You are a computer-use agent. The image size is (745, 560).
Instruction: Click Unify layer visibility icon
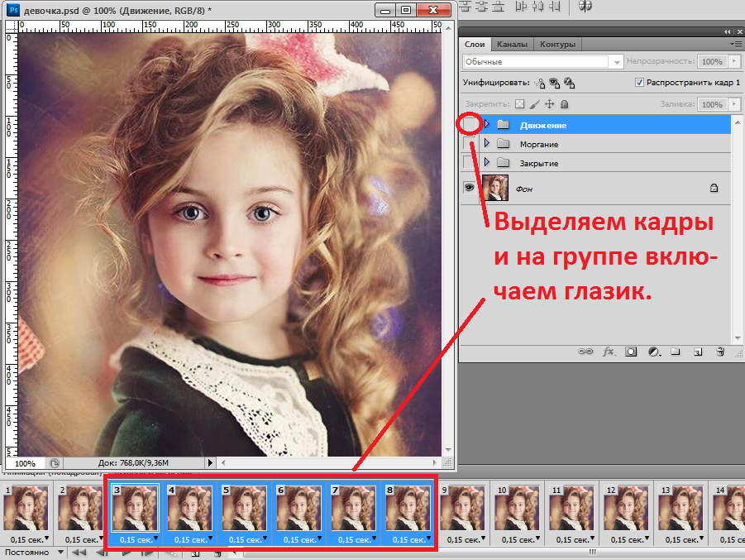click(555, 84)
